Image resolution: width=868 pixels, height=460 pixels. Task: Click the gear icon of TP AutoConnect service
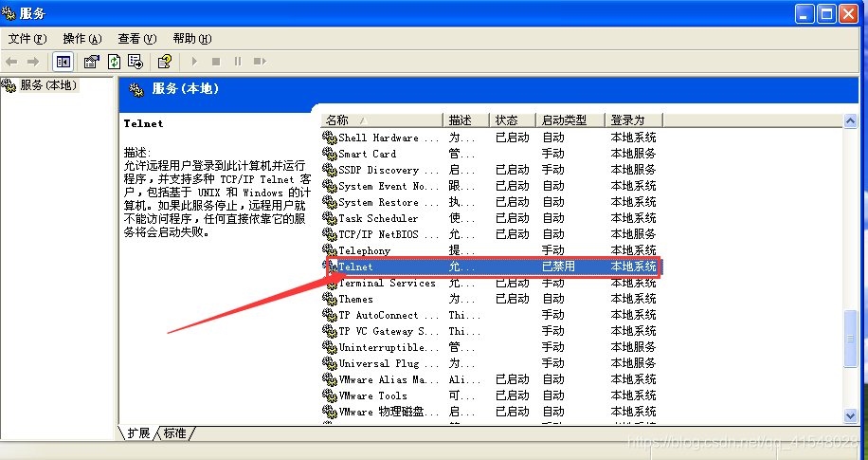330,315
